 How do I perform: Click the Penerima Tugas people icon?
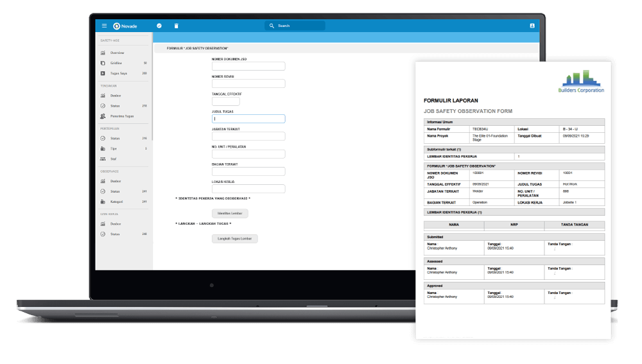coord(103,116)
